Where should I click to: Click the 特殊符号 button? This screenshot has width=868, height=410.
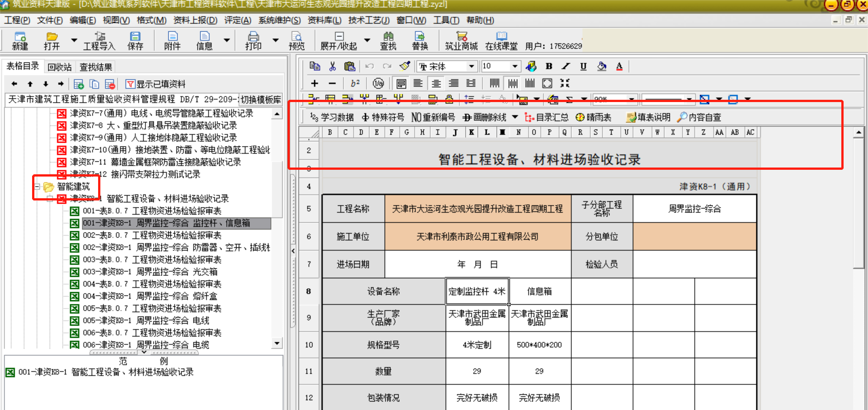click(x=383, y=117)
